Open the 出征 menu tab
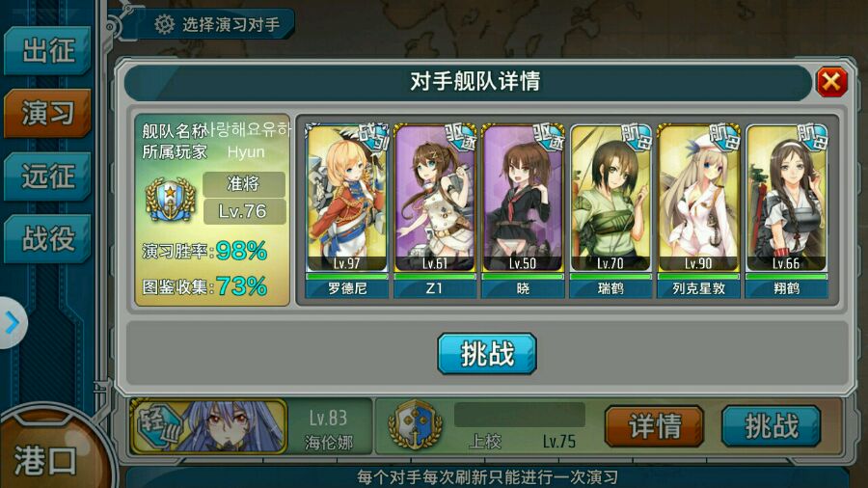The height and width of the screenshot is (488, 868). tap(47, 50)
